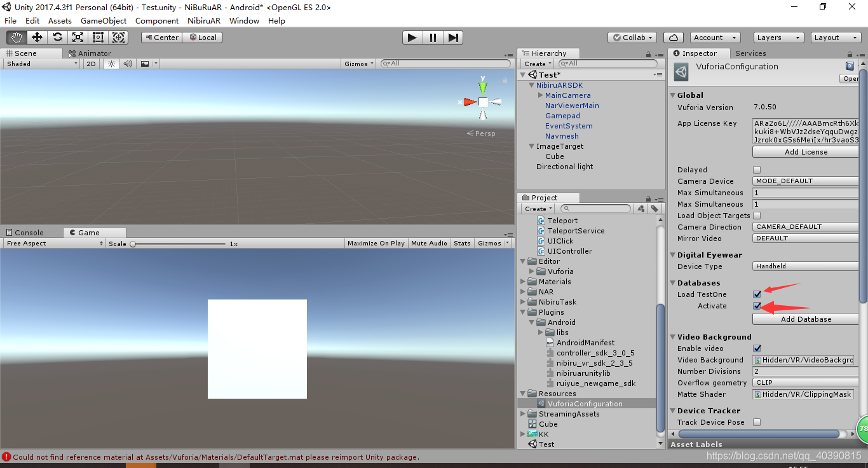Open the Inspector help book icon
This screenshot has width=868, height=468.
(850, 66)
